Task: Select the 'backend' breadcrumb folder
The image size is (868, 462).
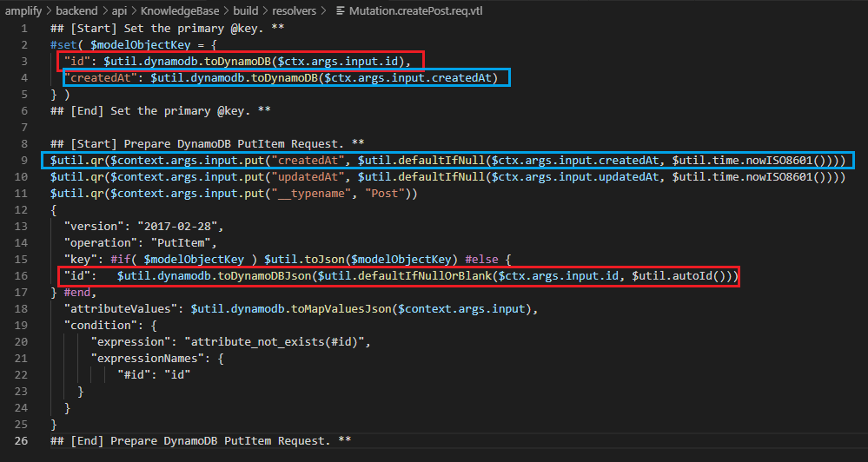Action: (76, 11)
